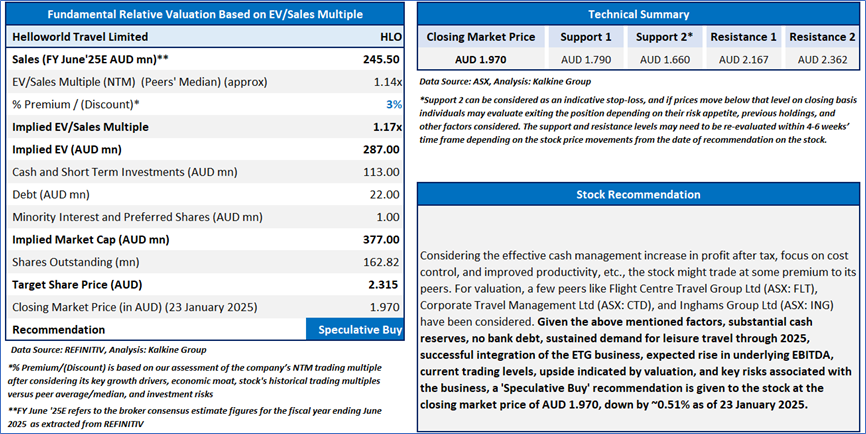The width and height of the screenshot is (866, 434).
Task: Select the Sales FY June'25E row label
Action: 90,60
